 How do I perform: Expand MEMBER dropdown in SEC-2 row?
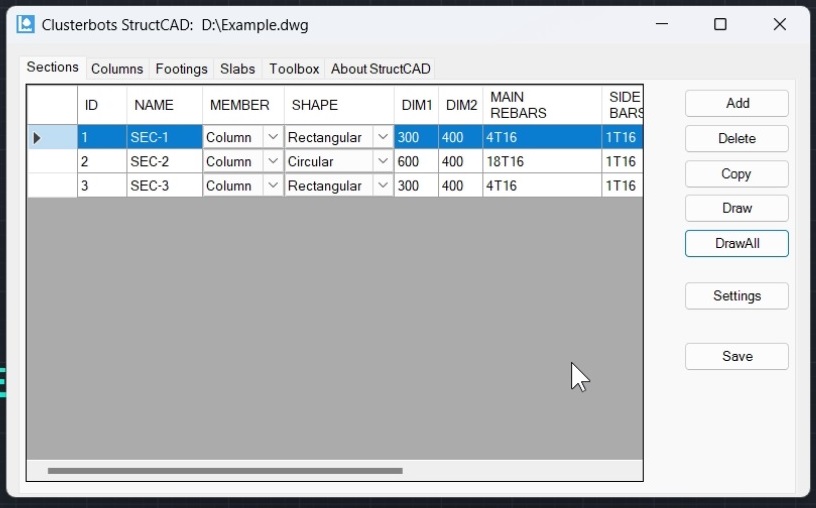coord(273,161)
